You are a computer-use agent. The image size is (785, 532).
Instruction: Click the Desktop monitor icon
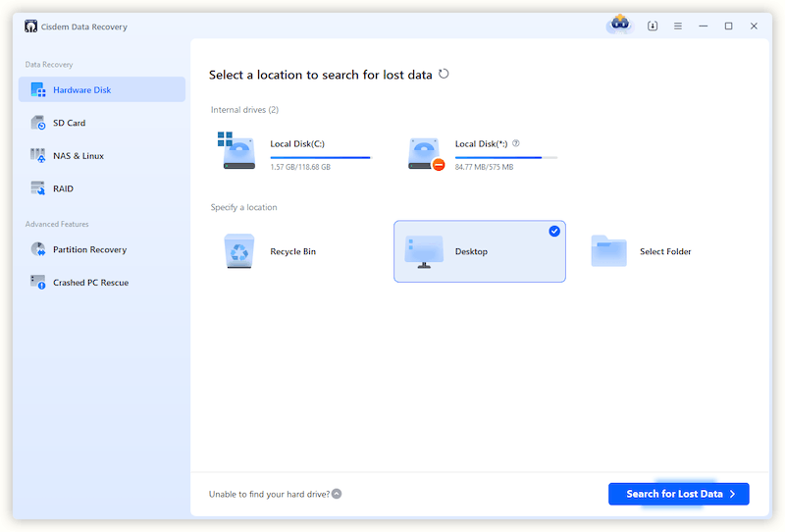(x=424, y=251)
